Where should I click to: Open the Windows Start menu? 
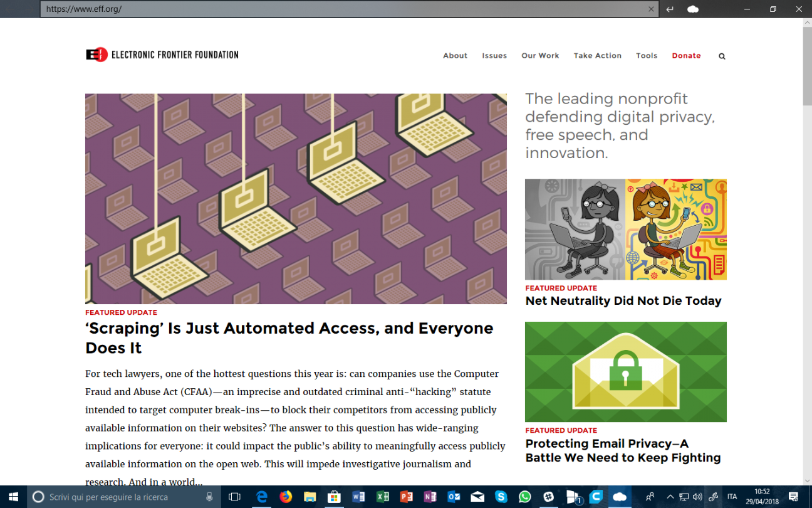point(14,497)
